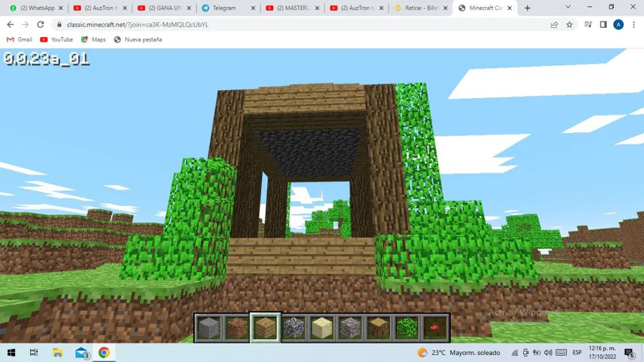This screenshot has width=644, height=362.
Task: Open the Gmail bookmark
Action: [x=19, y=39]
